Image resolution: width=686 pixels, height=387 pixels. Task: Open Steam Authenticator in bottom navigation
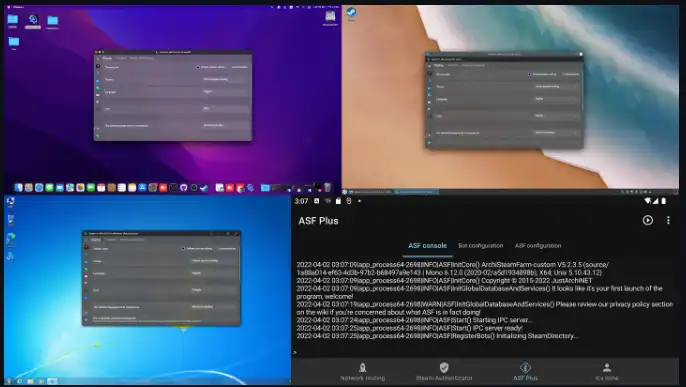[x=444, y=372]
